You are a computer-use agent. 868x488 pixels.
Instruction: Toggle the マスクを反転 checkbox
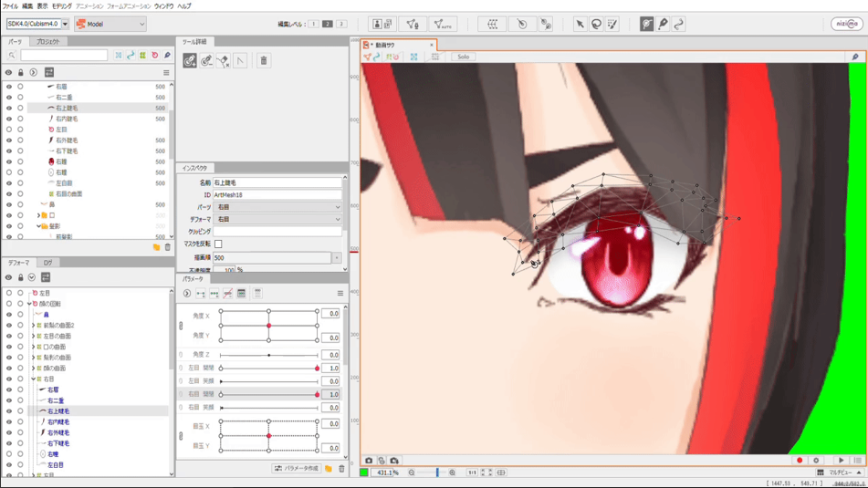click(x=218, y=244)
